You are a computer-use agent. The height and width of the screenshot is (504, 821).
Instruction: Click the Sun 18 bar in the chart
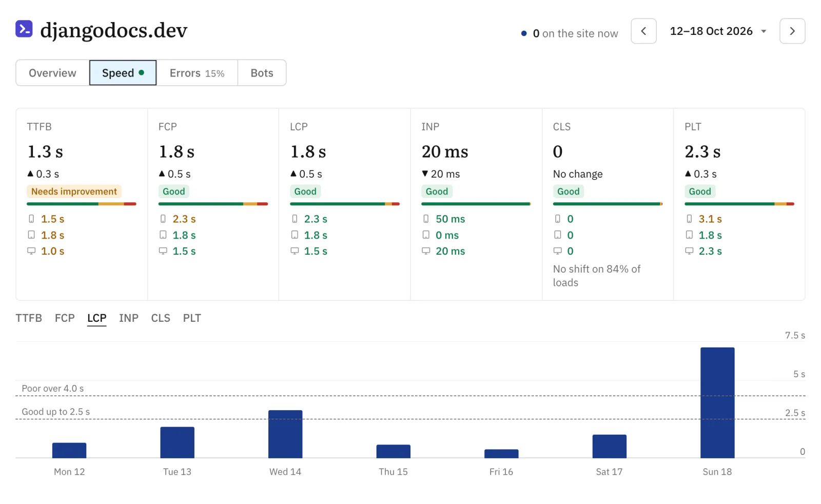pos(717,403)
